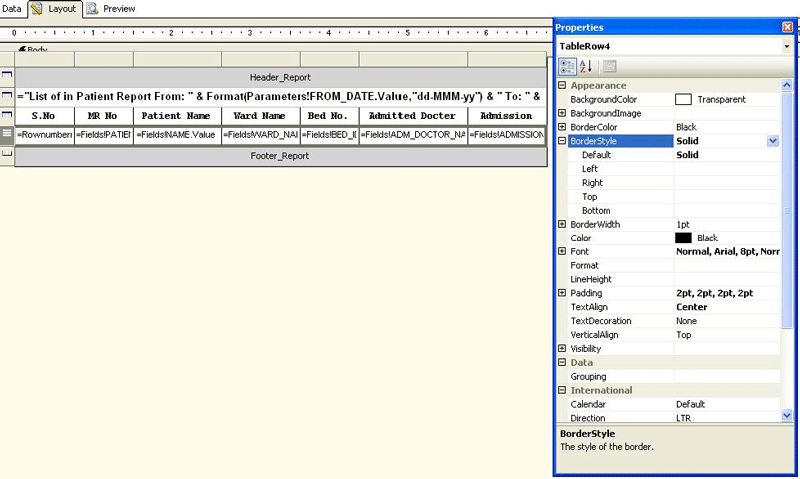The width and height of the screenshot is (800, 479).
Task: Click the BorderStyle Left value field
Action: tap(727, 169)
